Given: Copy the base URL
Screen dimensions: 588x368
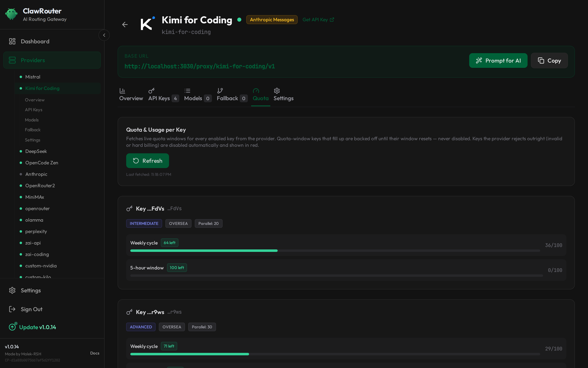Looking at the screenshot, I should coord(549,61).
